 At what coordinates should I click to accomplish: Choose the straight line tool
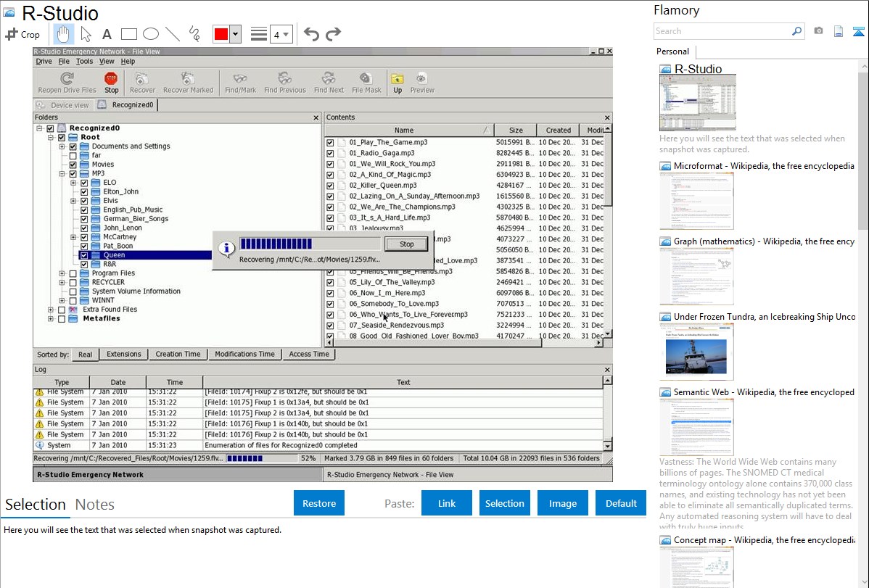pos(173,34)
